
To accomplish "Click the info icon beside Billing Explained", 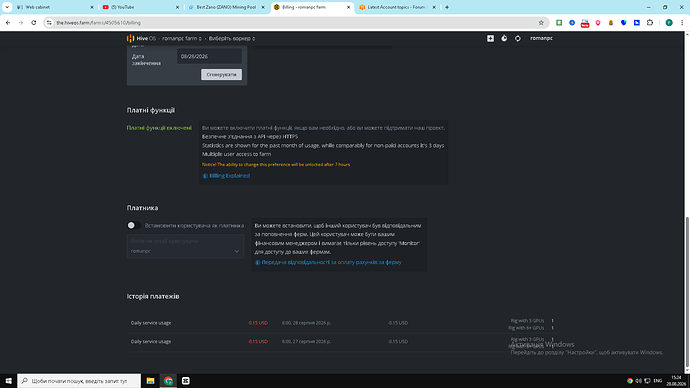I will [205, 176].
